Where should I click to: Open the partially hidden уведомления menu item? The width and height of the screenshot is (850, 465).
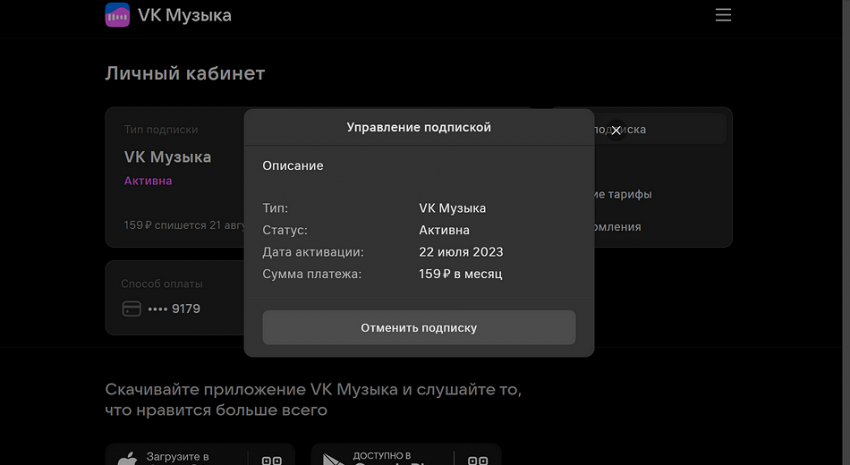point(618,227)
